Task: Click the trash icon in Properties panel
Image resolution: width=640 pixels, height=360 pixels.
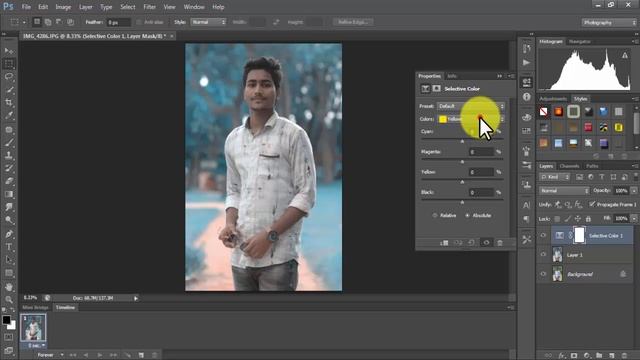Action: [500, 243]
